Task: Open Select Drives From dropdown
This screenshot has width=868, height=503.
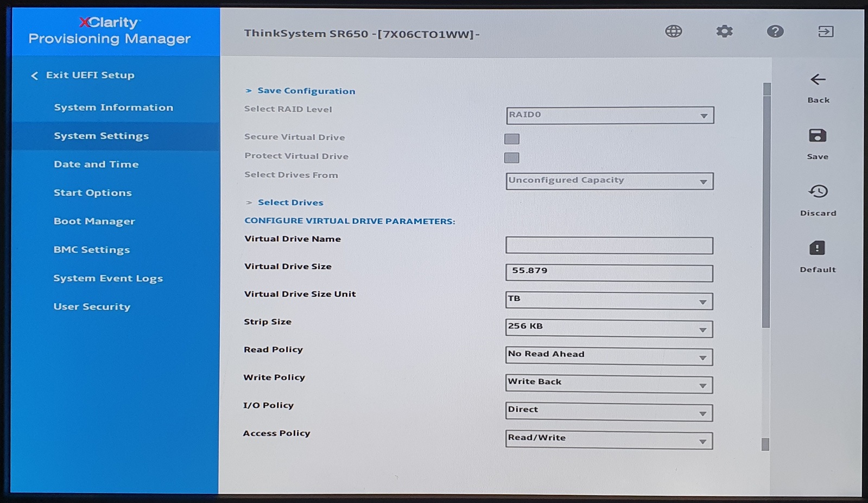Action: [x=610, y=181]
